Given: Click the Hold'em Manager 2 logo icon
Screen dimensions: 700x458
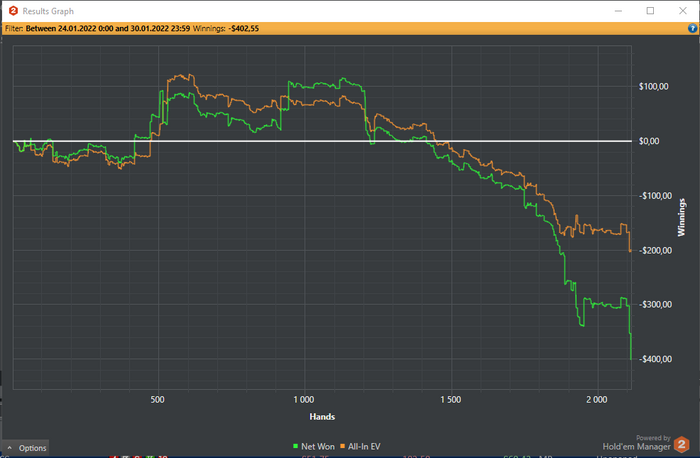Looking at the screenshot, I should tap(682, 444).
